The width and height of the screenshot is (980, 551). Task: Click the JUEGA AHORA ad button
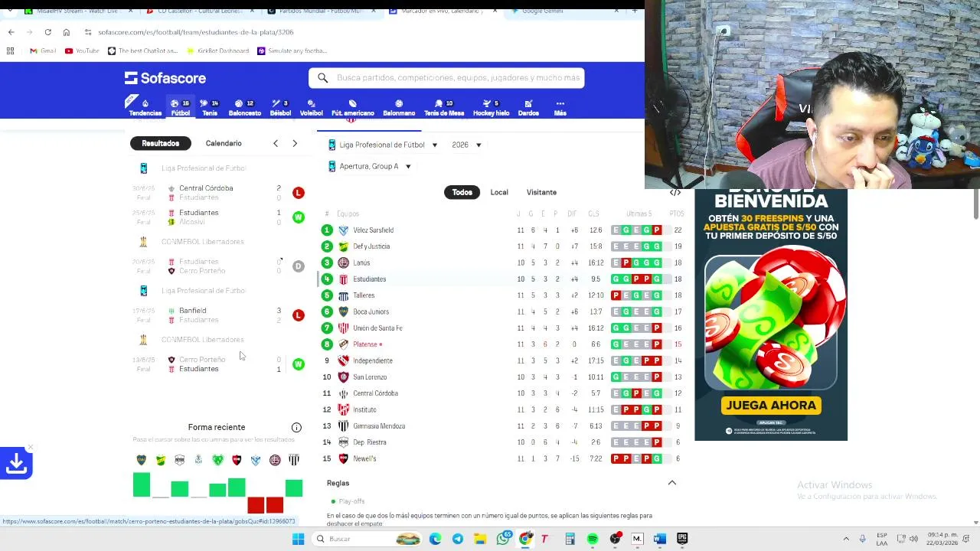tap(770, 405)
